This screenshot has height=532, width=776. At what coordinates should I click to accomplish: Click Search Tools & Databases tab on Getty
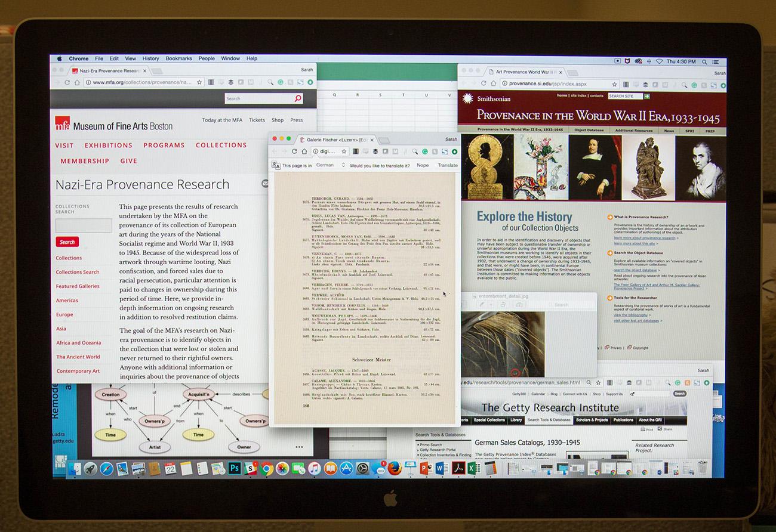[x=549, y=420]
